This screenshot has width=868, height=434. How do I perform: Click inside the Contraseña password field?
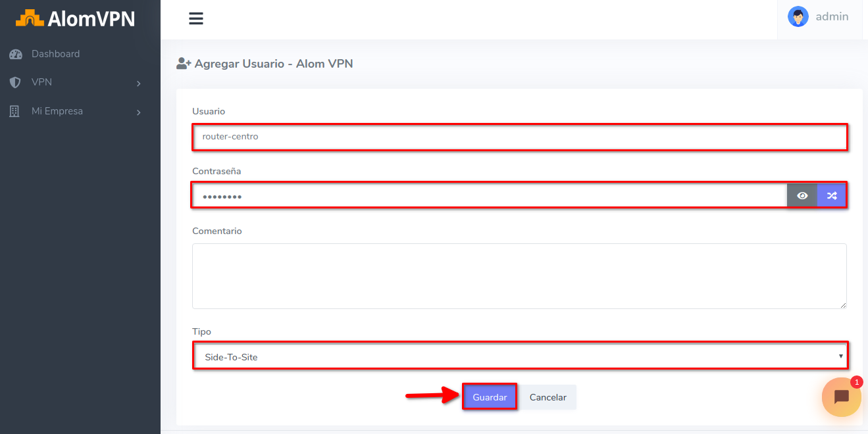(487, 196)
